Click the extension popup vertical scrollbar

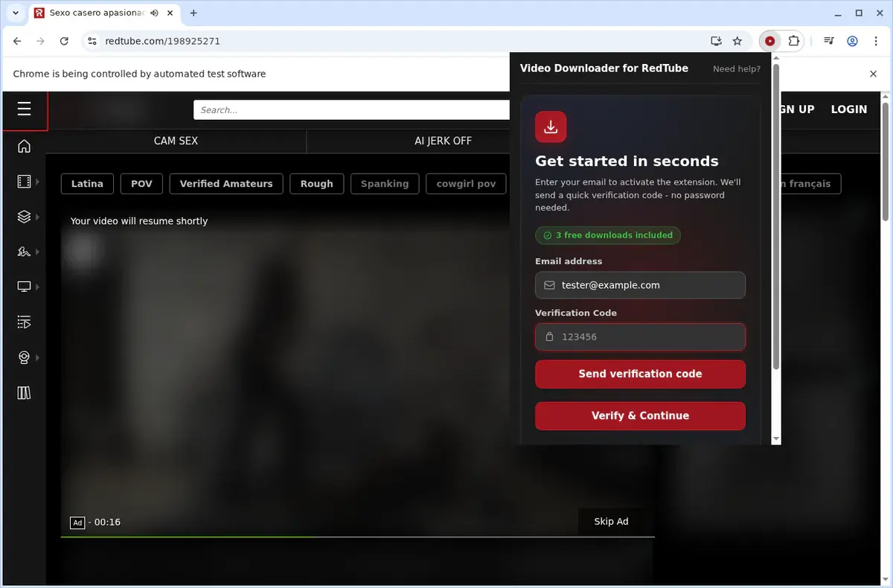[776, 216]
